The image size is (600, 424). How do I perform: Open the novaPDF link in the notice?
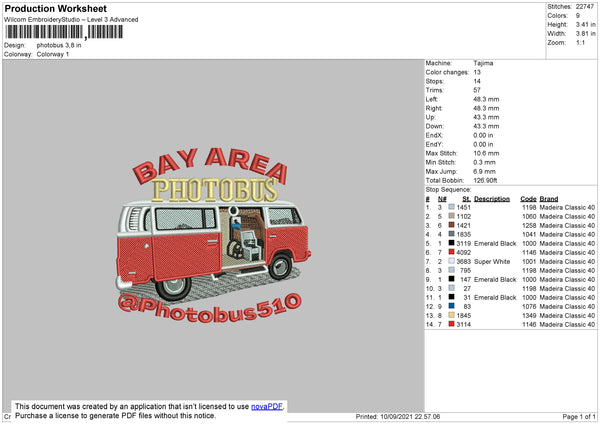tap(267, 406)
